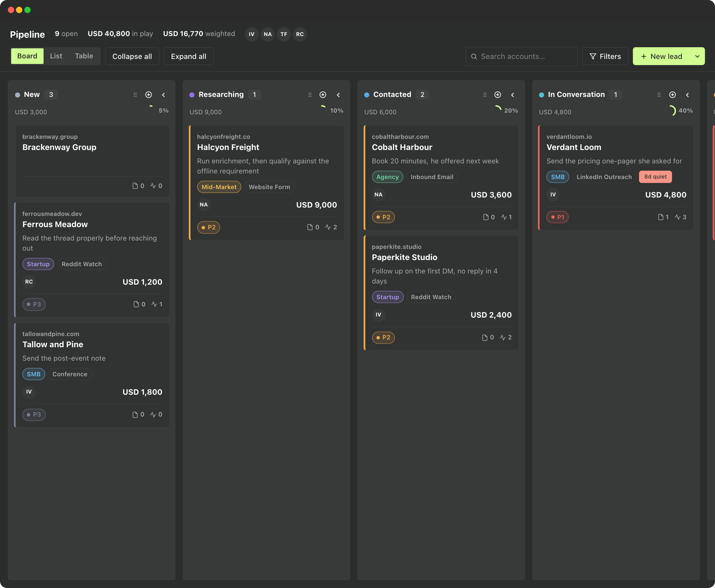Click activity icon on Ferrous Meadow card

pos(154,304)
